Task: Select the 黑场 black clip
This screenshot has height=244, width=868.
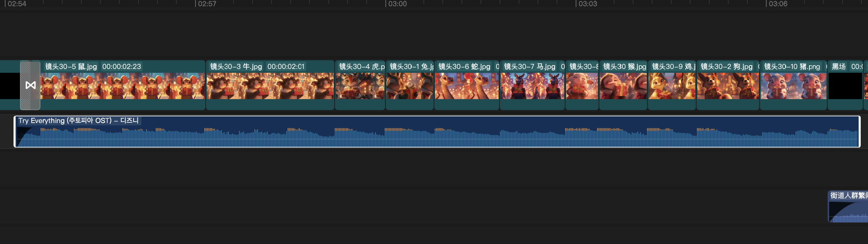Action: point(845,85)
